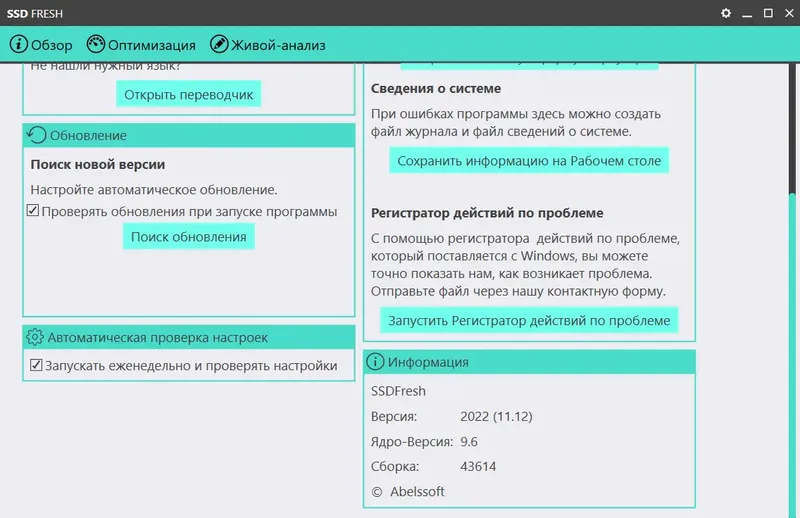
Task: Click the Поиск новой версии heading
Action: (x=97, y=164)
